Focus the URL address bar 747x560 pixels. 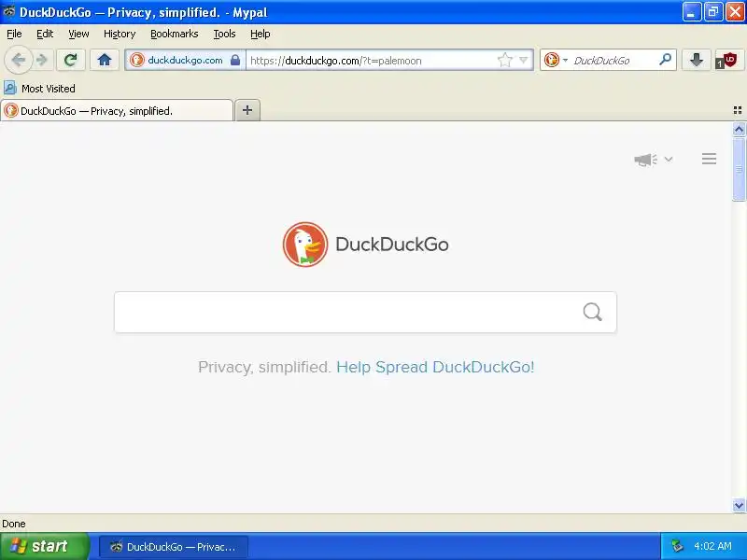pos(372,61)
